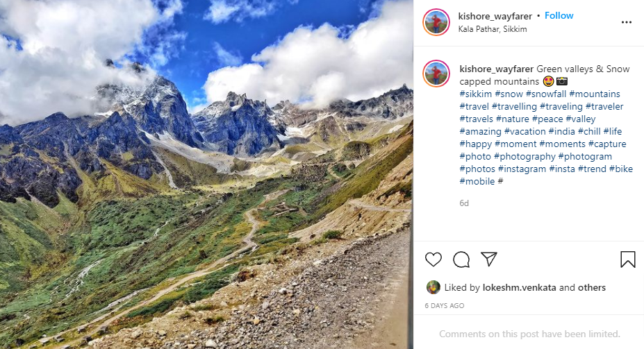Like the post with the heart icon

click(434, 259)
